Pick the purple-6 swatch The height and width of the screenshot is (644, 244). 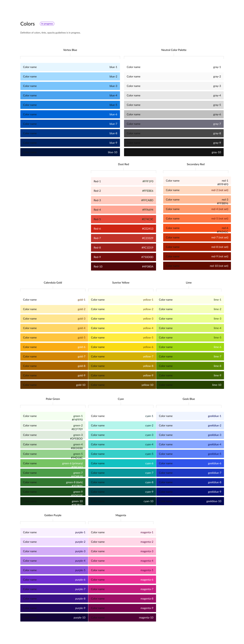click(x=54, y=580)
